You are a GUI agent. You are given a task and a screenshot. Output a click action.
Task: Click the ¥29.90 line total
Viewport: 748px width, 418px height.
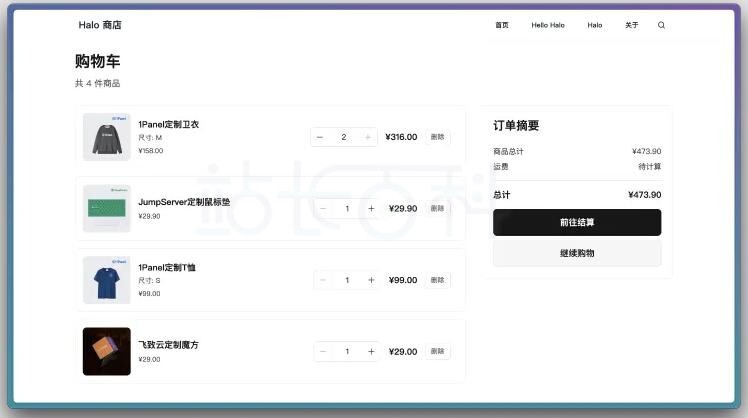403,209
